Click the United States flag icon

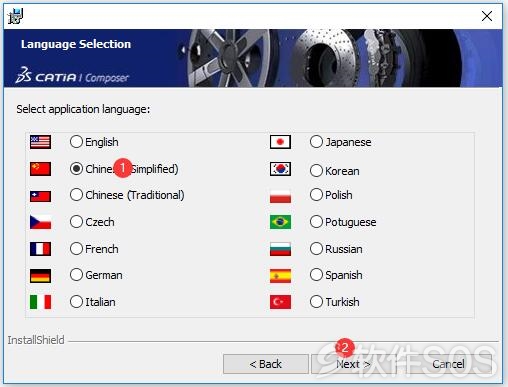tap(40, 142)
